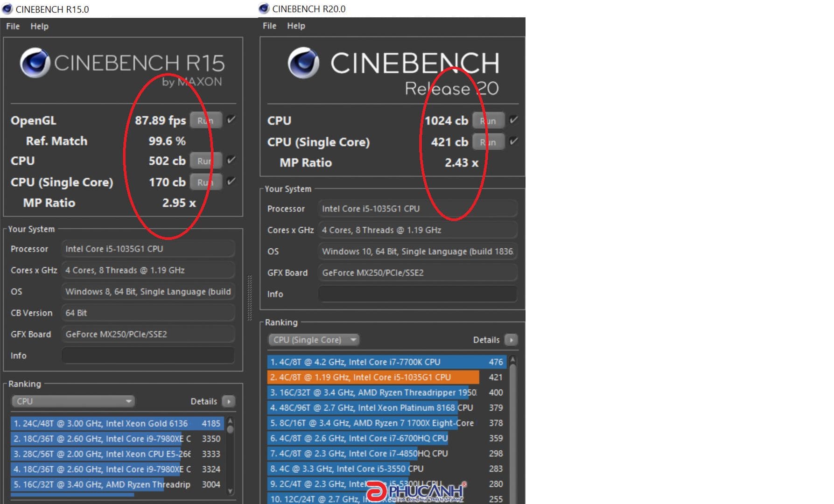Run the CPU (Single Core) test in R15

click(x=205, y=182)
